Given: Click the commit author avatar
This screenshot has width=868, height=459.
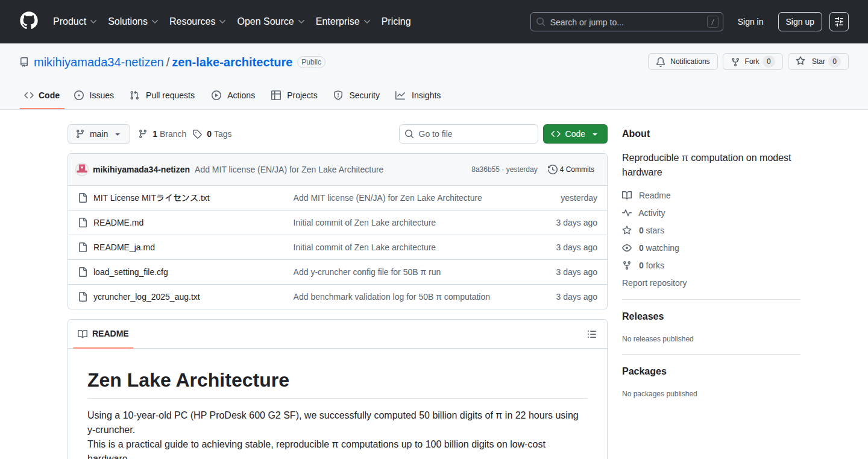Looking at the screenshot, I should click(x=82, y=169).
